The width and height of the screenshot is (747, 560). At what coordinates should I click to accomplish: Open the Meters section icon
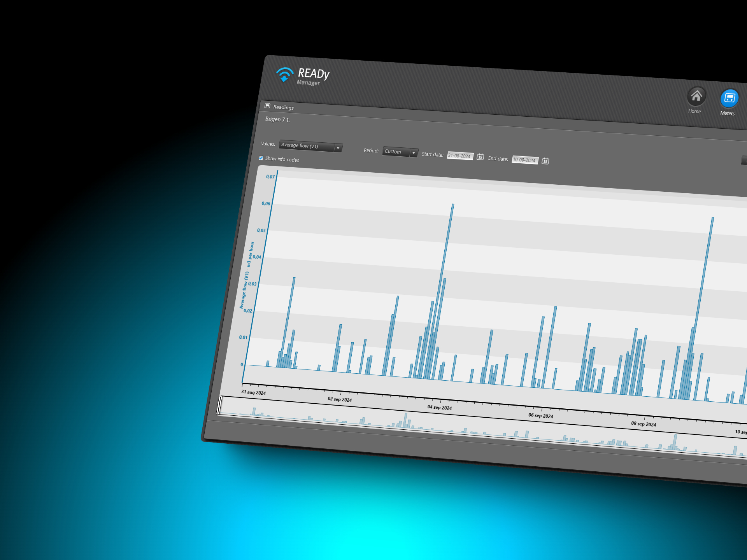pyautogui.click(x=729, y=98)
